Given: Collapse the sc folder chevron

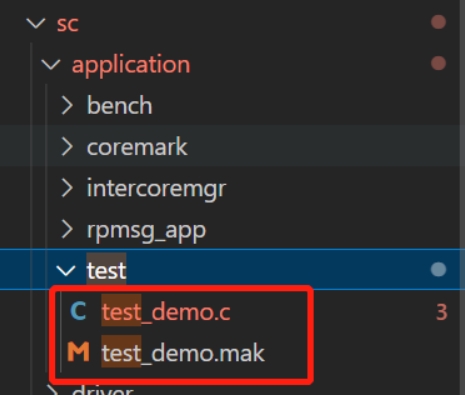Looking at the screenshot, I should click(x=36, y=23).
